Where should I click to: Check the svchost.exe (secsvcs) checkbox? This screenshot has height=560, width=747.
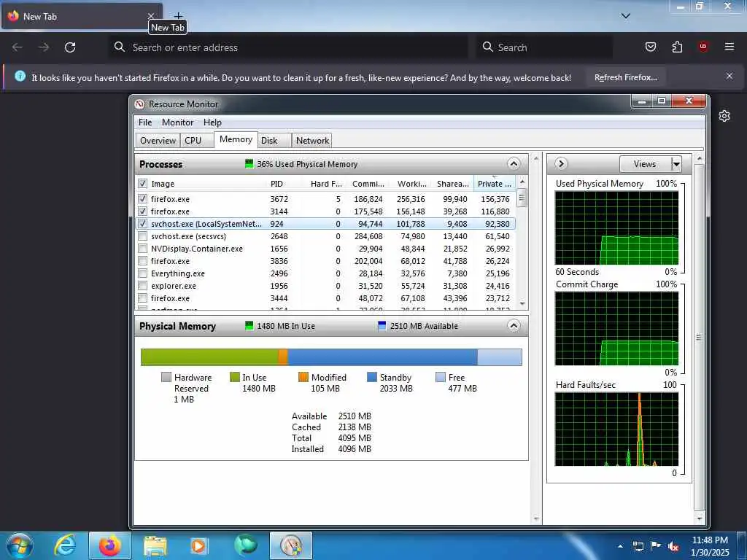coord(142,236)
